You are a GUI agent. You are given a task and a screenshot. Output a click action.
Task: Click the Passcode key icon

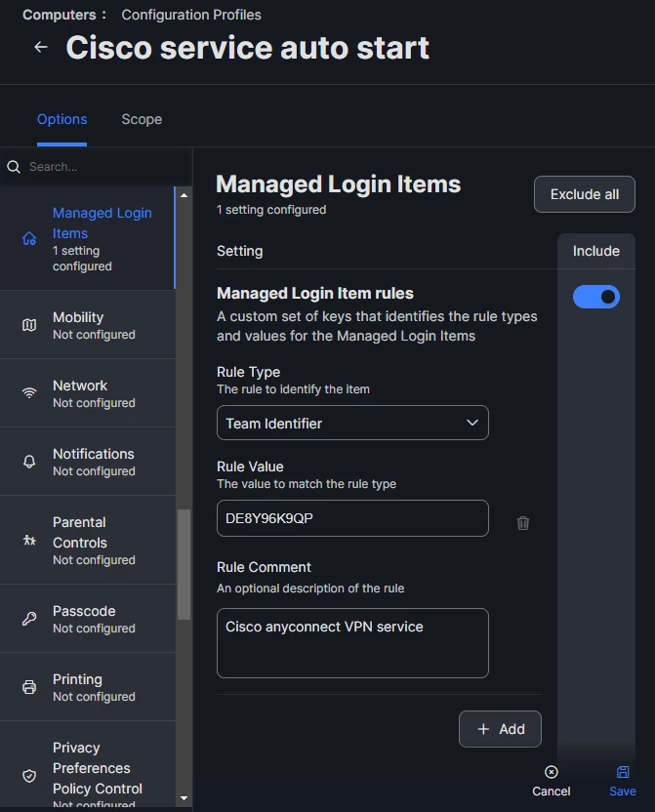click(29, 619)
